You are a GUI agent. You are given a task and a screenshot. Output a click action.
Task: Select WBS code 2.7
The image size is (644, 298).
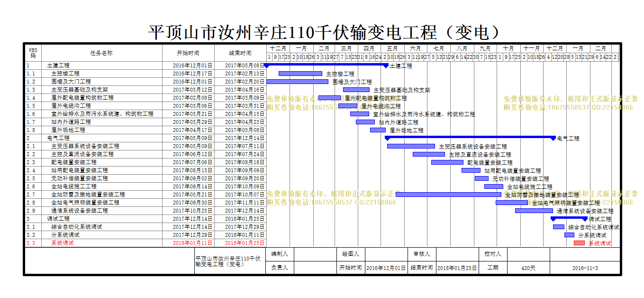[31, 195]
